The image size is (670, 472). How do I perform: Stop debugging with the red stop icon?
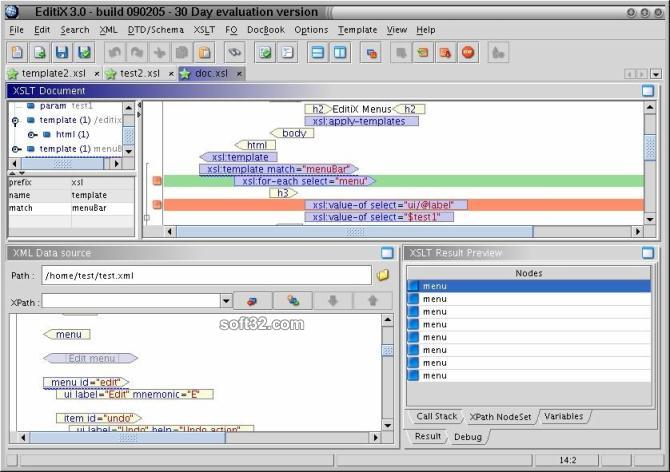(468, 53)
